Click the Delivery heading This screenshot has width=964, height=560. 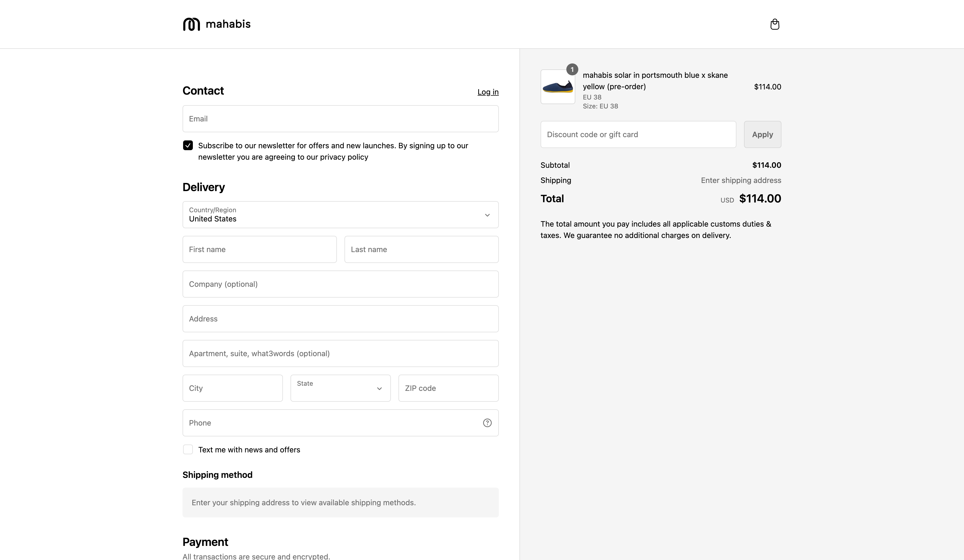click(x=203, y=187)
